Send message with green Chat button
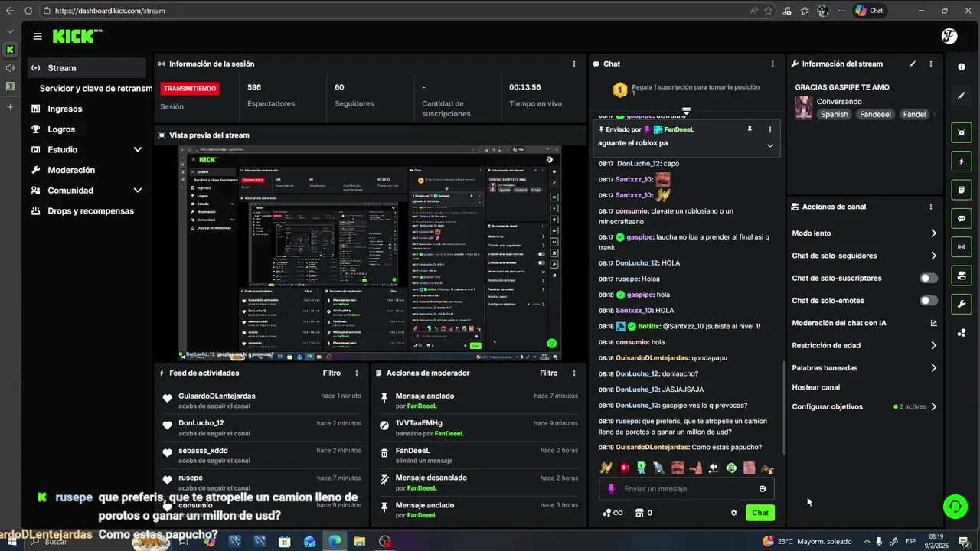The width and height of the screenshot is (980, 551). [x=760, y=513]
